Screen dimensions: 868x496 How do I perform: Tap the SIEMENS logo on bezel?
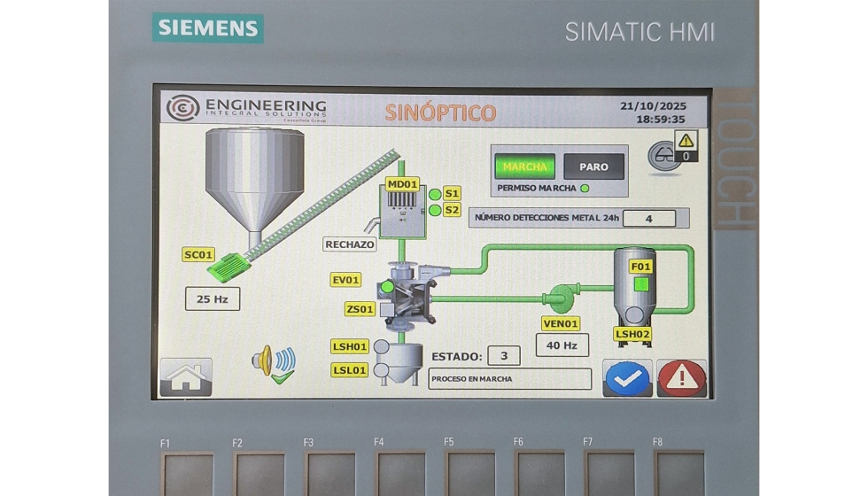[207, 27]
